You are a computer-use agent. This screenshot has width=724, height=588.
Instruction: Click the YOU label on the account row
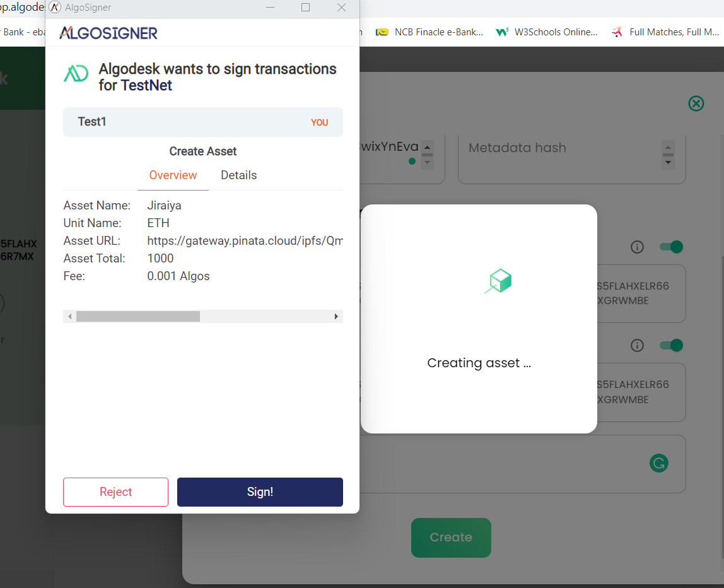coord(319,122)
